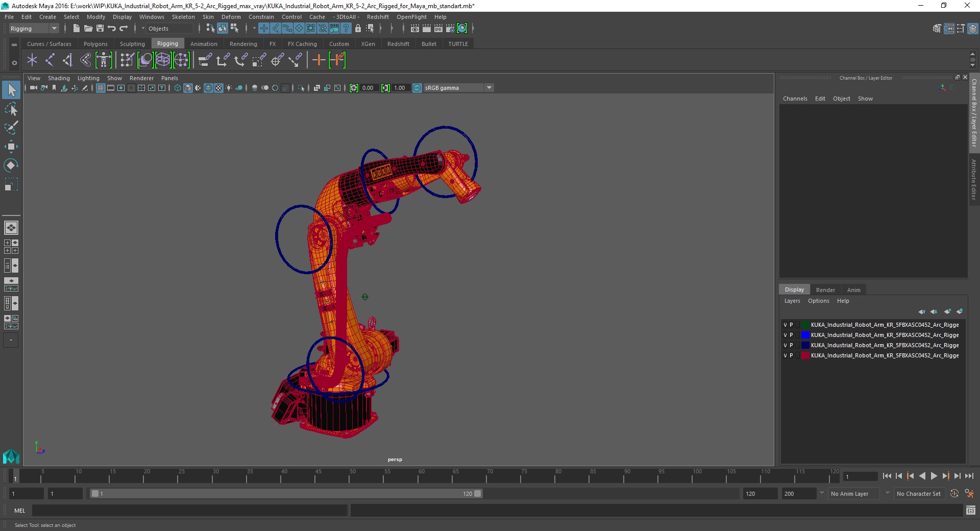Play the animation forwards

[x=934, y=476]
